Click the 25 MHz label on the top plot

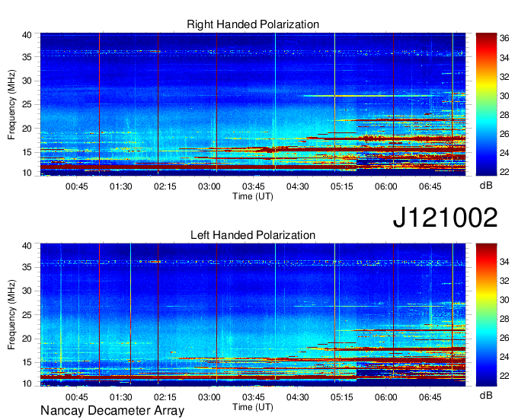click(x=27, y=104)
